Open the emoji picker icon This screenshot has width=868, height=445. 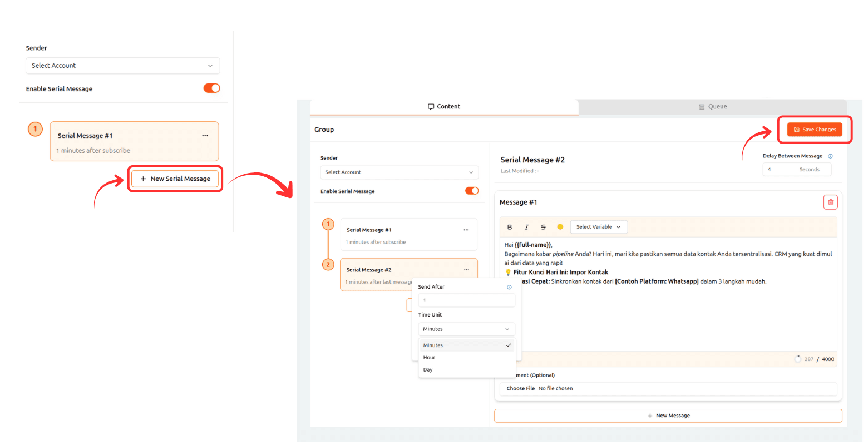coord(560,227)
